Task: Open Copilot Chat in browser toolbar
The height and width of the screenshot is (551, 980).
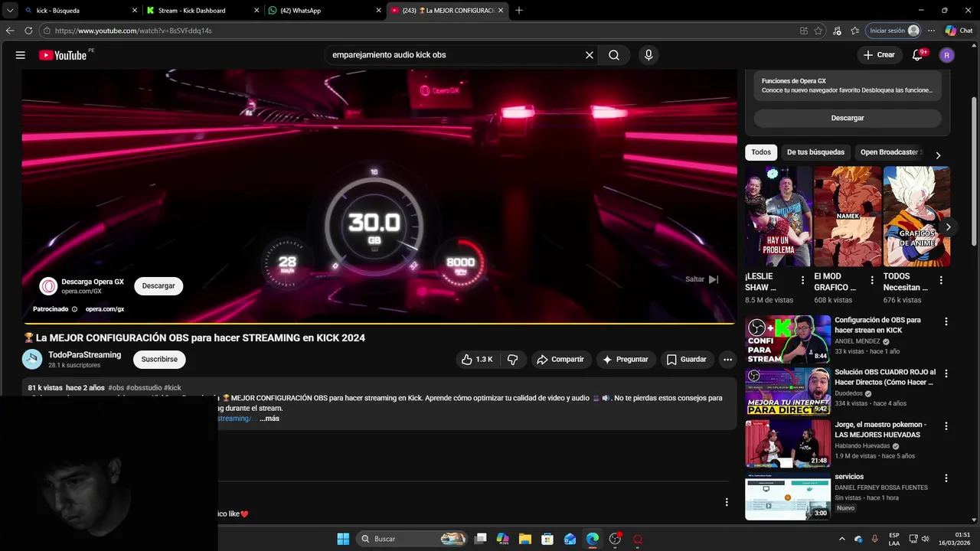Action: 959,31
